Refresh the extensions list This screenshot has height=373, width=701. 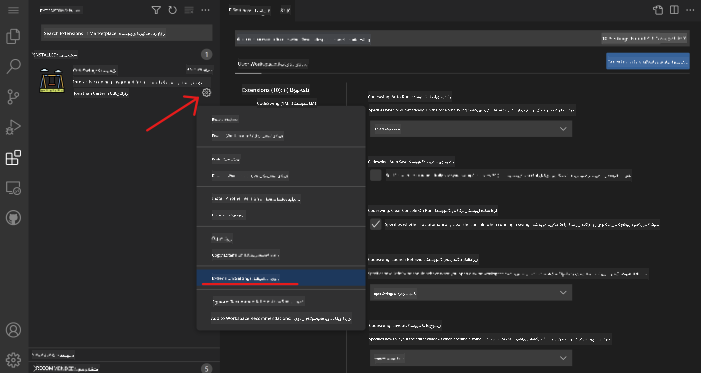(x=173, y=10)
